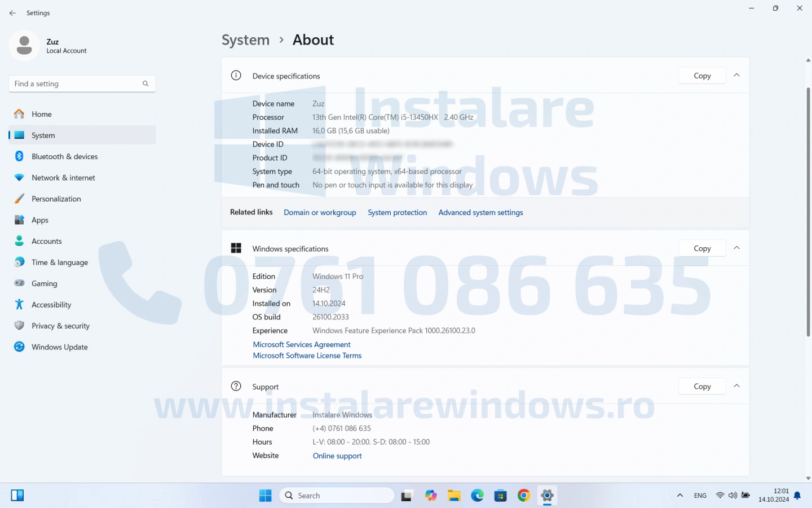Collapse the Support section chevron
This screenshot has width=812, height=508.
click(736, 386)
